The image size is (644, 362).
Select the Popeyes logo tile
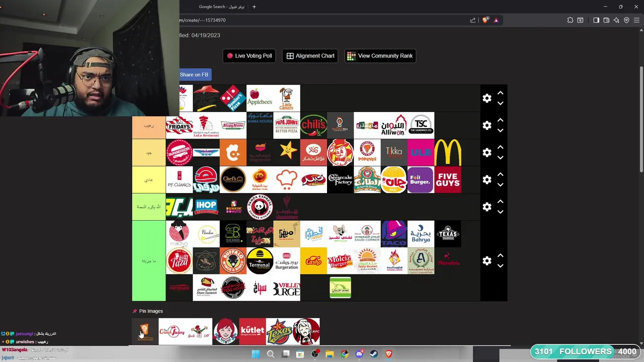click(x=367, y=152)
